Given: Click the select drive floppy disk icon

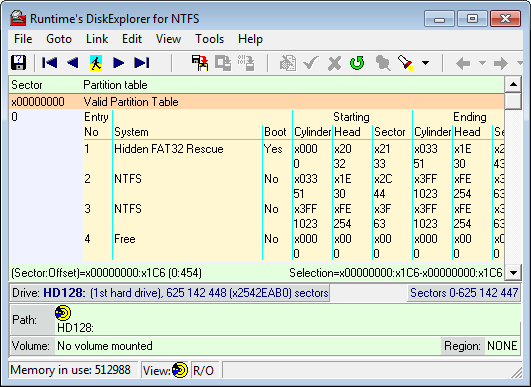Looking at the screenshot, I should pyautogui.click(x=18, y=63).
